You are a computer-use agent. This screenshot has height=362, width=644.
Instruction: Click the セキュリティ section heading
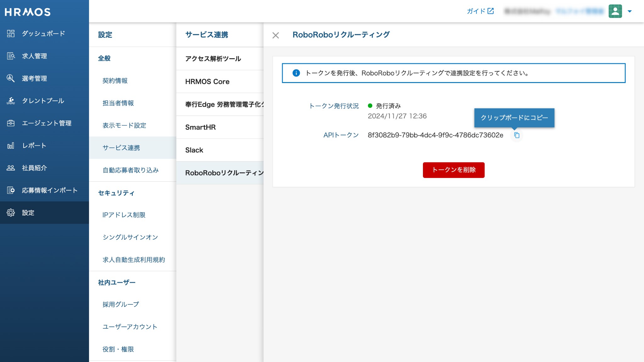click(x=116, y=193)
